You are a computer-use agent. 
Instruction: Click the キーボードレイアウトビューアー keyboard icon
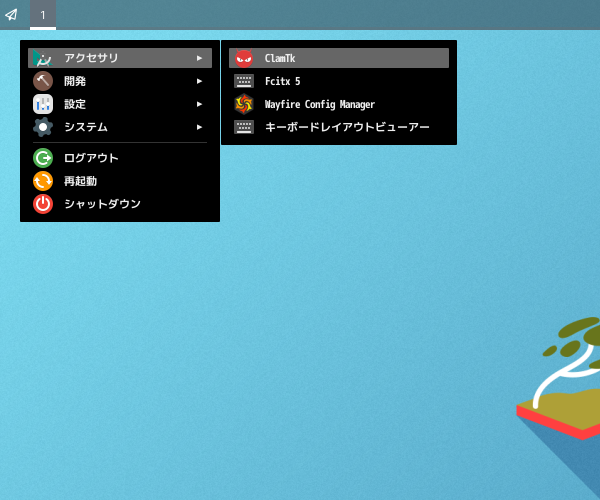pos(244,127)
